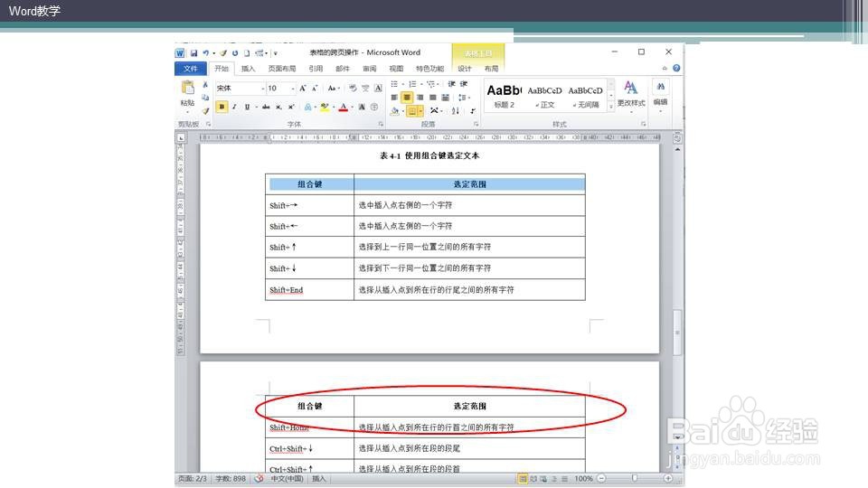Open the 文件 File tab
The image size is (868, 488).
click(191, 69)
